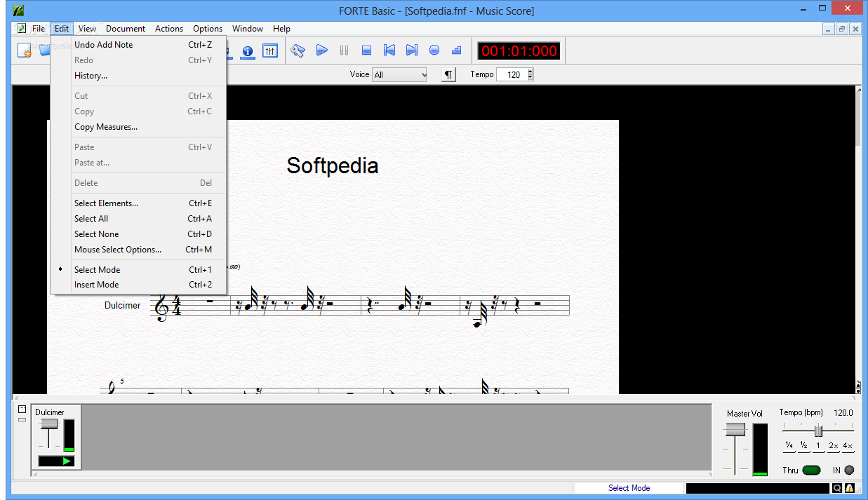Open the View menu
The height and width of the screenshot is (500, 868).
[x=87, y=29]
